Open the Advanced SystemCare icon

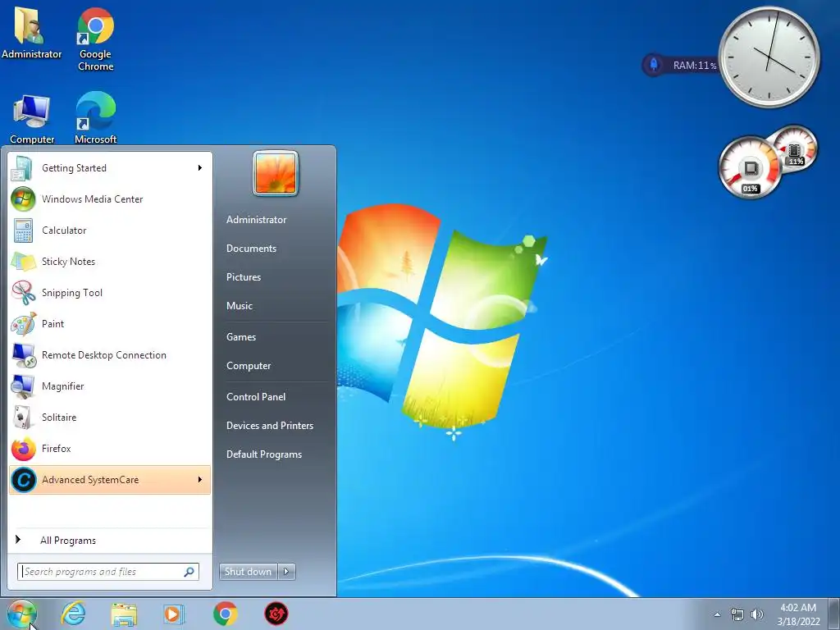(24, 479)
